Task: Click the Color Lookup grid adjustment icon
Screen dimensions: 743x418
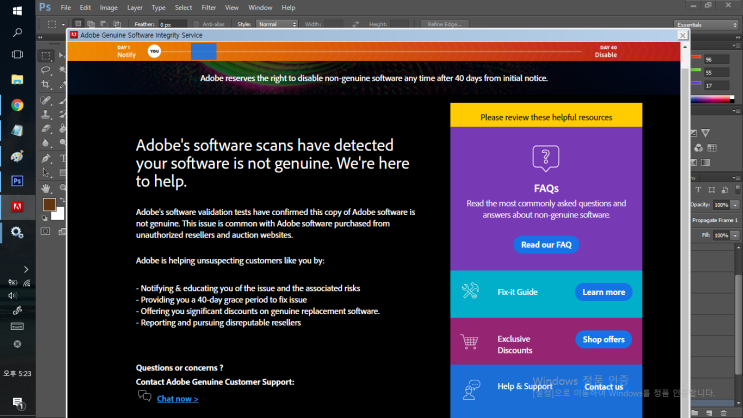Action: [712, 148]
